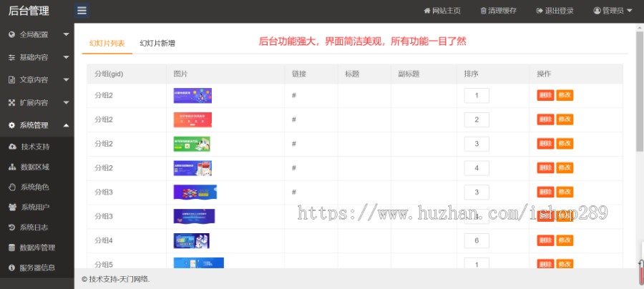Viewport: 644px width, 289px height.
Task: Delete the 分组2 slide with order 3
Action: tap(545, 144)
